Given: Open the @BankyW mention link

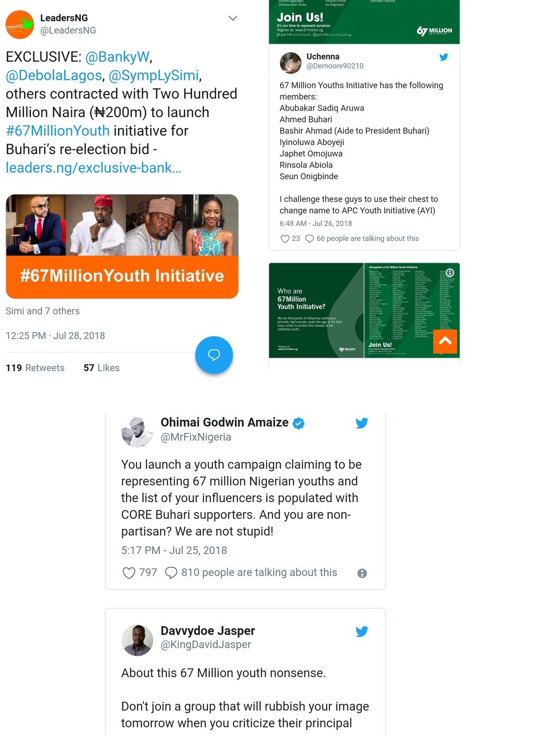Looking at the screenshot, I should pos(118,57).
